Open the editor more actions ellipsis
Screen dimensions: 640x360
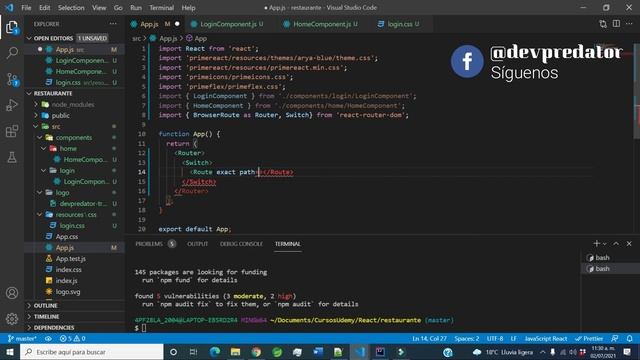(629, 24)
